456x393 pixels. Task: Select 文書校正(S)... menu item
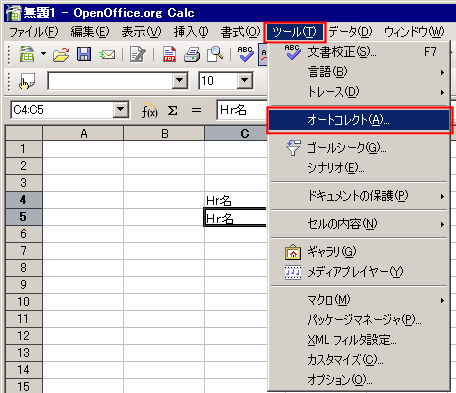[359, 52]
